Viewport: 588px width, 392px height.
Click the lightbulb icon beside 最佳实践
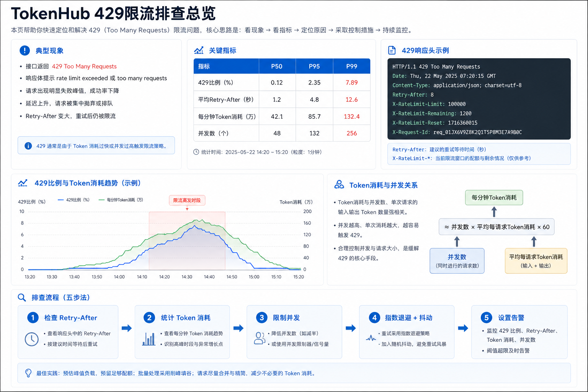(x=28, y=373)
